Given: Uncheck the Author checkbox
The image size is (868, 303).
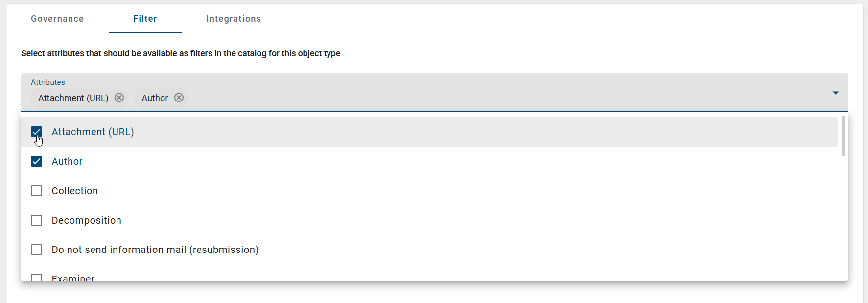Looking at the screenshot, I should (x=36, y=161).
